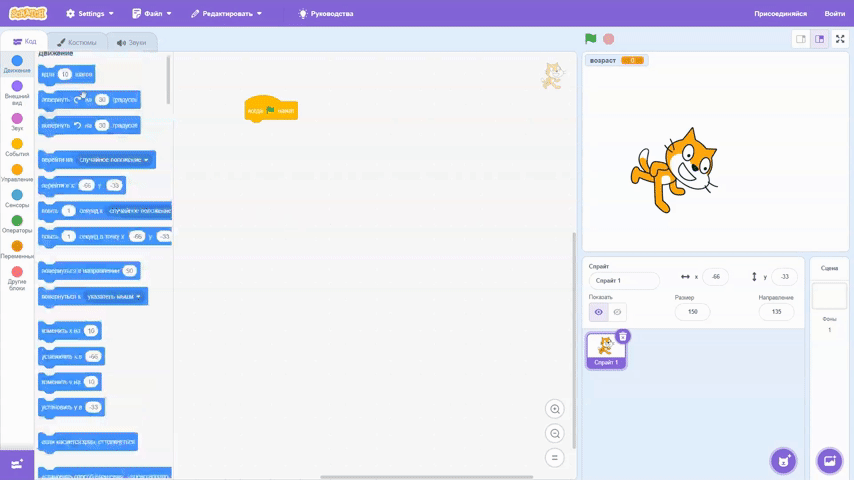854x480 pixels.
Task: Show sprite with eye icon
Action: (x=598, y=312)
